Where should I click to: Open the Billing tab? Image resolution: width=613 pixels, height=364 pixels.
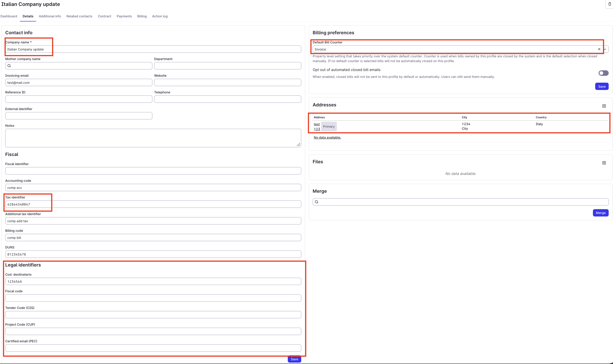142,16
